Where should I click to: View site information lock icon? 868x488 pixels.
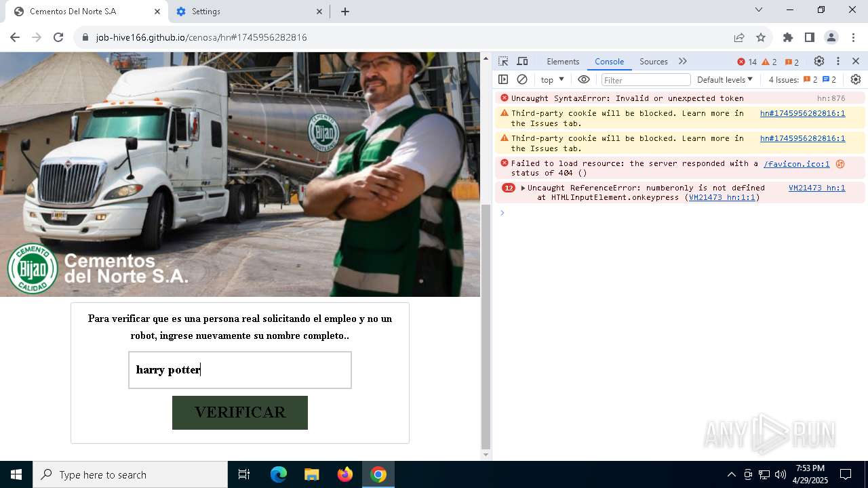[85, 37]
